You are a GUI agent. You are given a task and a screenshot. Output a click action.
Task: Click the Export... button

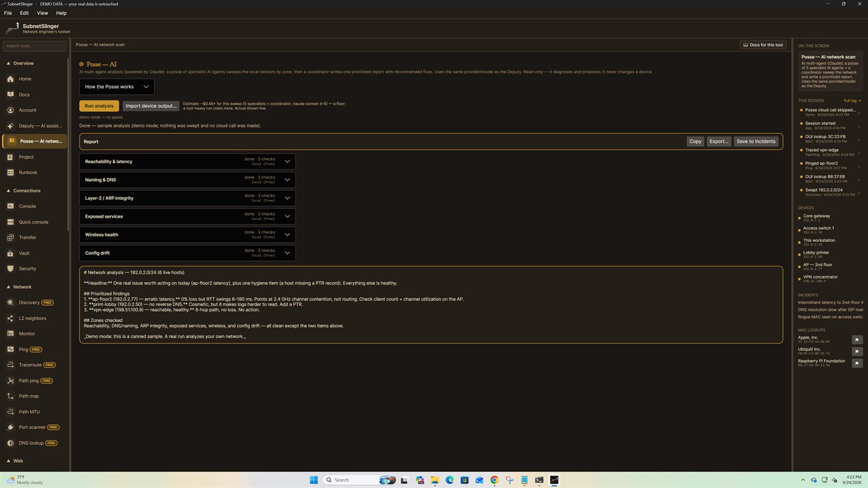click(x=718, y=141)
